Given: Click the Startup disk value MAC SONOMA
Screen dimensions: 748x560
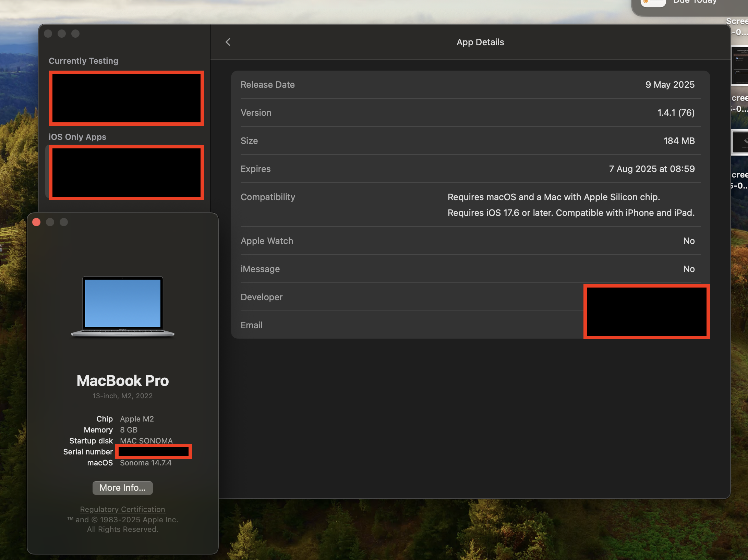Looking at the screenshot, I should 146,441.
